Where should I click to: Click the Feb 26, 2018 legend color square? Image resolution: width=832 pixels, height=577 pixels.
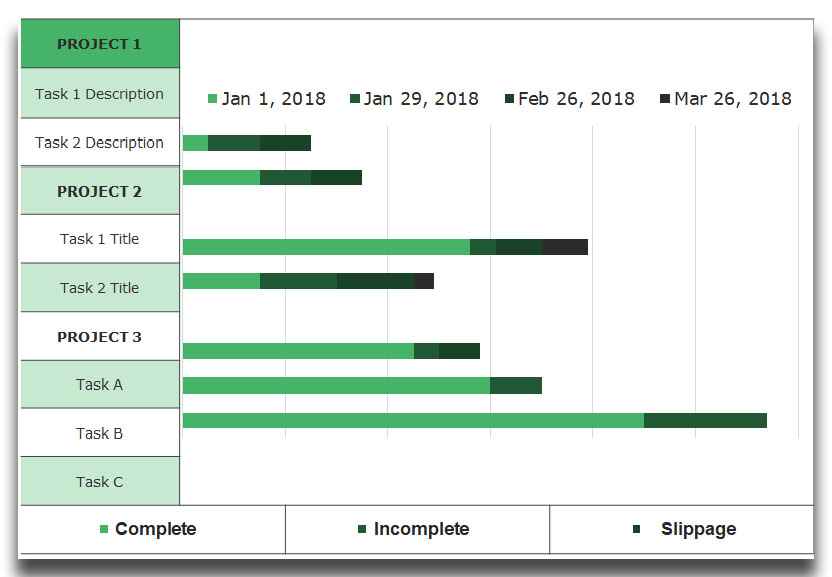(x=509, y=99)
